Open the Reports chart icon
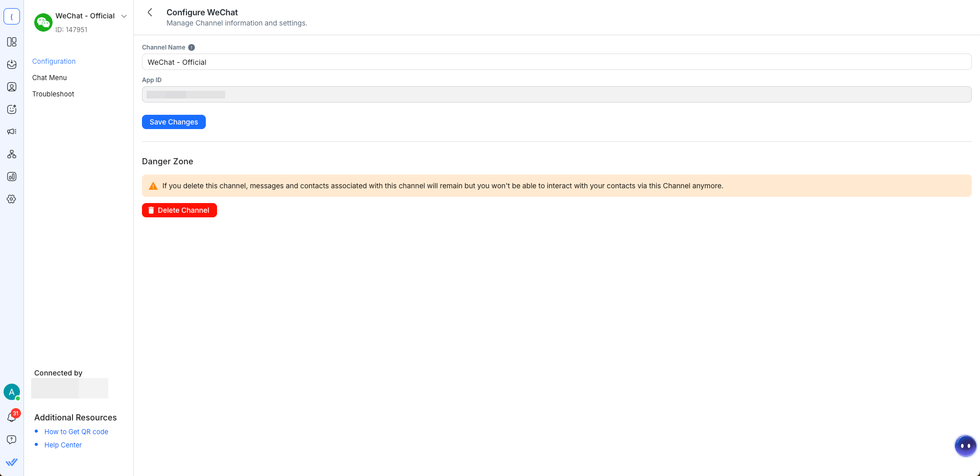 [12, 177]
